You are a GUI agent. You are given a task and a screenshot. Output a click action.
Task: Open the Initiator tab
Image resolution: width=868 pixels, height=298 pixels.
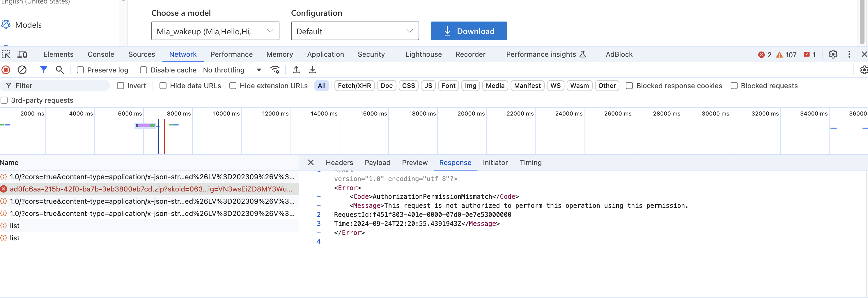pos(495,163)
